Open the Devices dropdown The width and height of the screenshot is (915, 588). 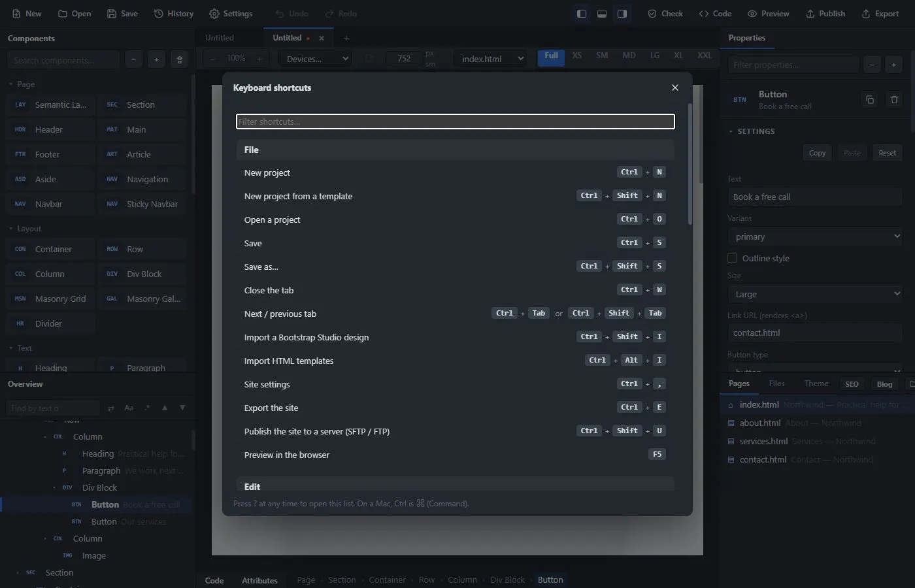(316, 59)
